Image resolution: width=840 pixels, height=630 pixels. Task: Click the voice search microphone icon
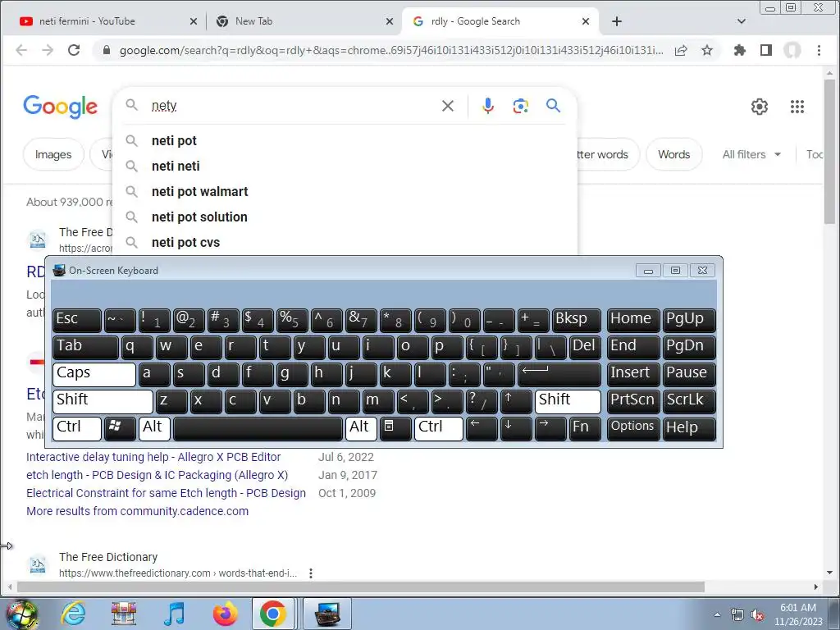(487, 106)
